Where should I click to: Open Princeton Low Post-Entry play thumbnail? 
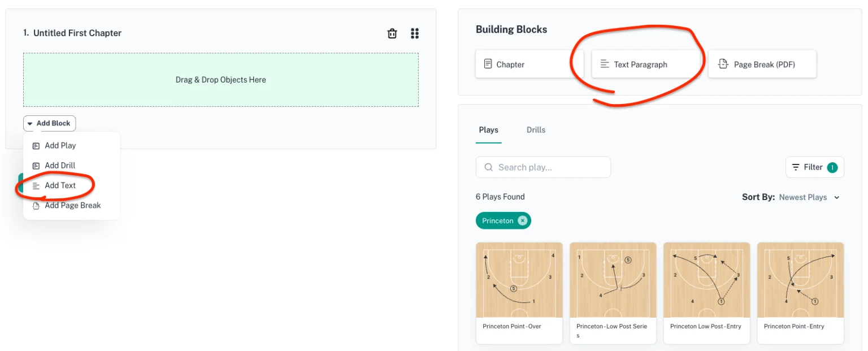706,280
